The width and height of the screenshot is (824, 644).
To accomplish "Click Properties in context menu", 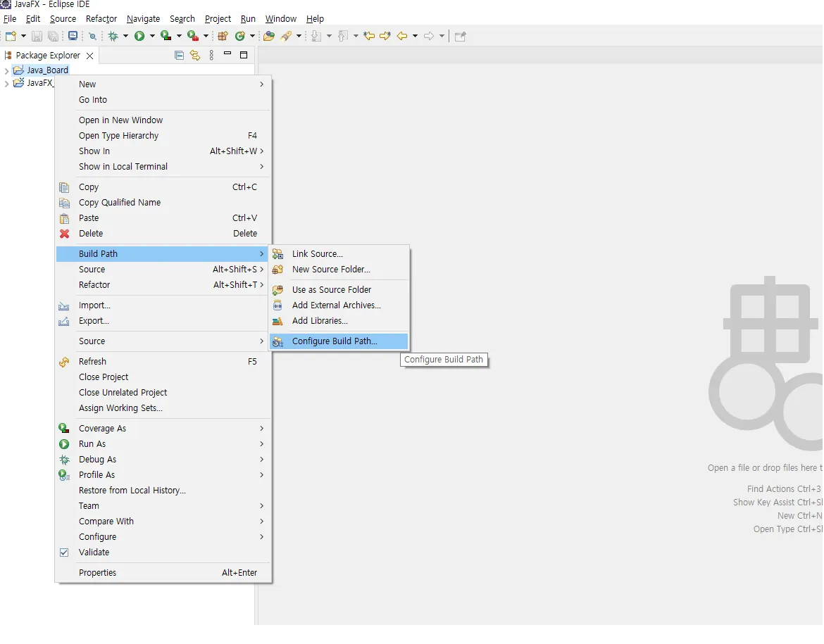I will 164,572.
